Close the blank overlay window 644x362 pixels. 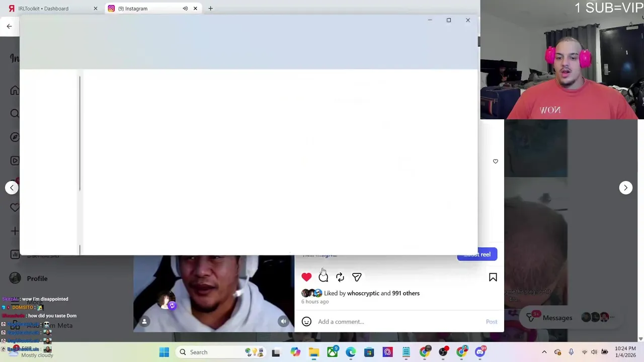(x=468, y=20)
